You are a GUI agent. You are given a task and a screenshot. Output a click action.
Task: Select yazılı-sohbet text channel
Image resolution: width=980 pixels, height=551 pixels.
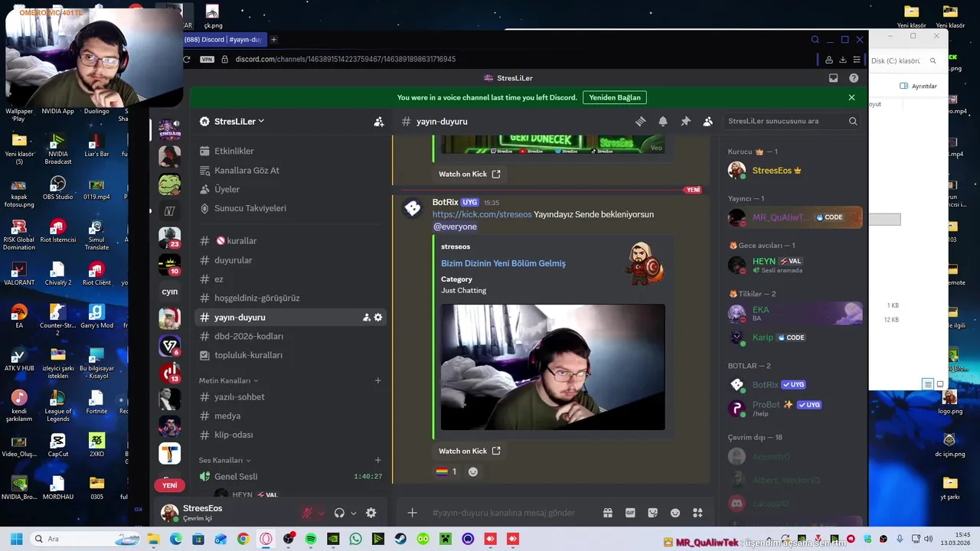coord(290,397)
